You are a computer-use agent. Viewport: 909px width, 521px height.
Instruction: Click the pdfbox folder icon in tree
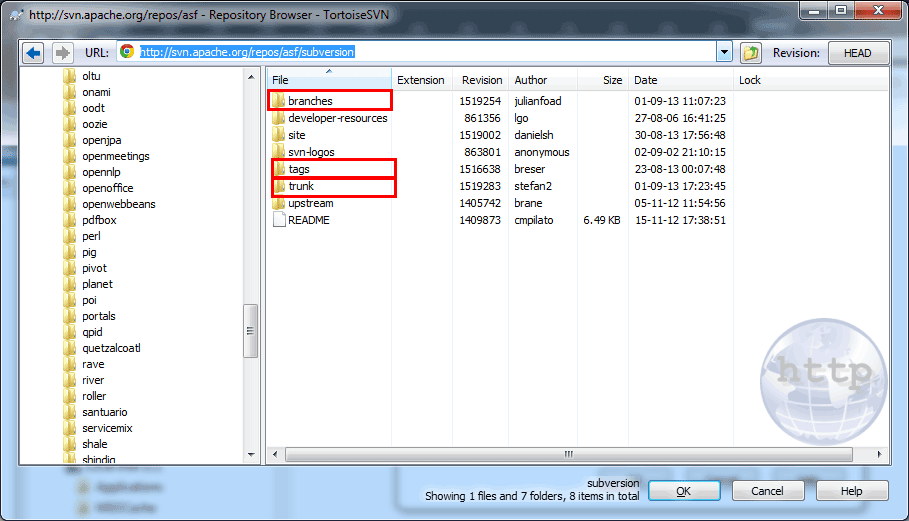[70, 220]
